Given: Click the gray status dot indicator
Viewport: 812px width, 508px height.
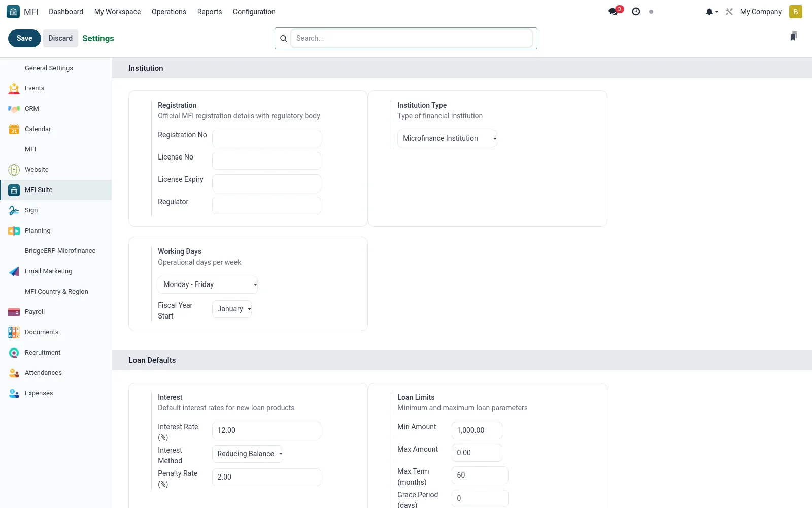Looking at the screenshot, I should click(x=651, y=12).
